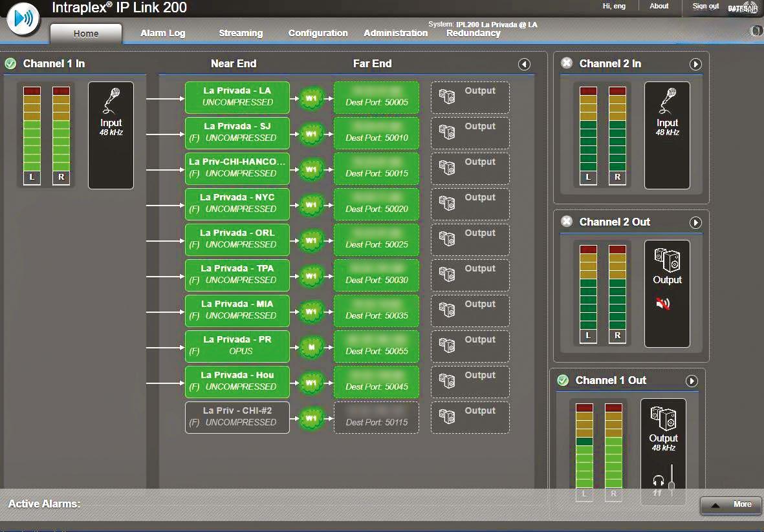Viewport: 764px width, 532px height.
Task: Open the far end box with Dest Port 50015
Action: pos(376,169)
